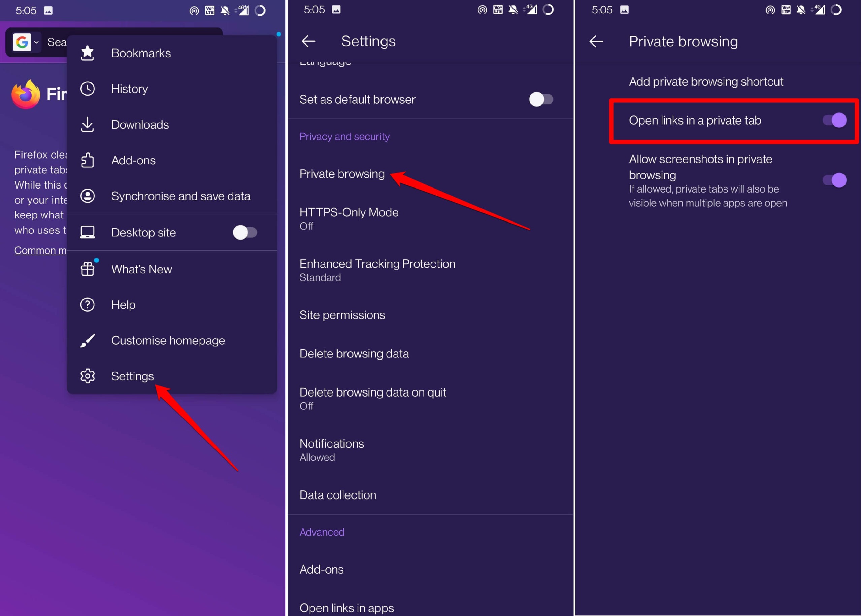Open Delete browsing data on quit
This screenshot has width=862, height=616.
[431, 398]
